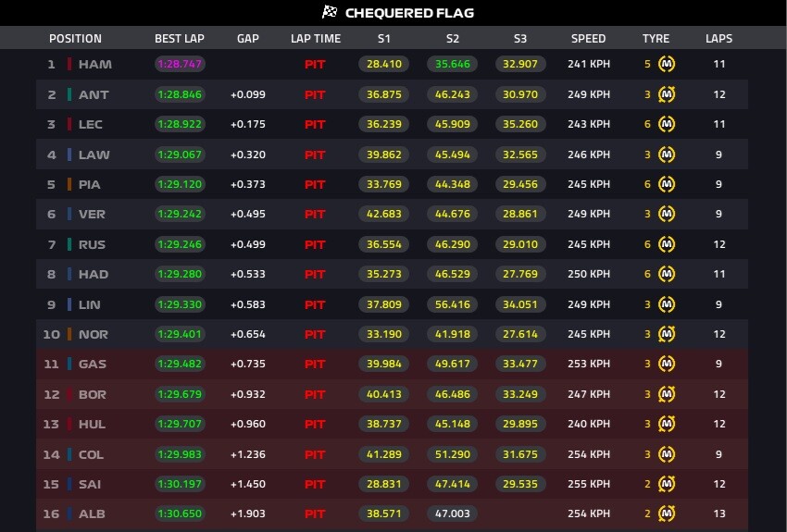Click LAW's 1:29.067 best lap time

click(180, 155)
